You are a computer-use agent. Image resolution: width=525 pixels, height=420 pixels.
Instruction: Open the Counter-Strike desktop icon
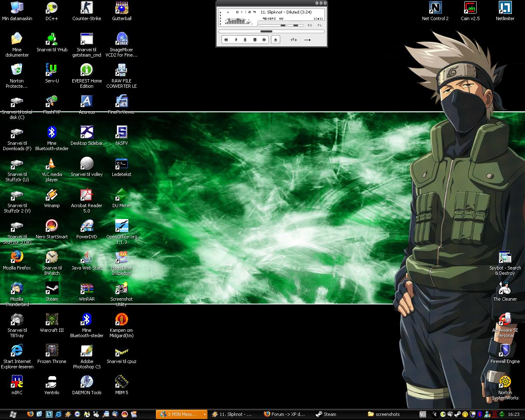87,8
